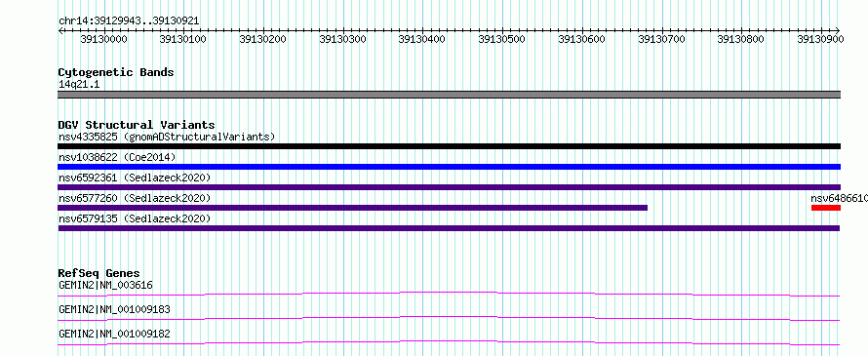Click the 39130200 ruler tick label
Viewport: 868px width, 356px height.
point(263,39)
